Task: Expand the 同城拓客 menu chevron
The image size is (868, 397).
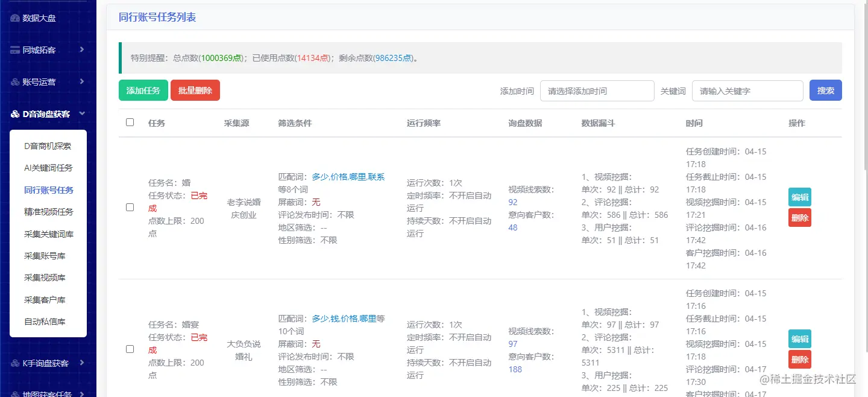Action: click(81, 49)
